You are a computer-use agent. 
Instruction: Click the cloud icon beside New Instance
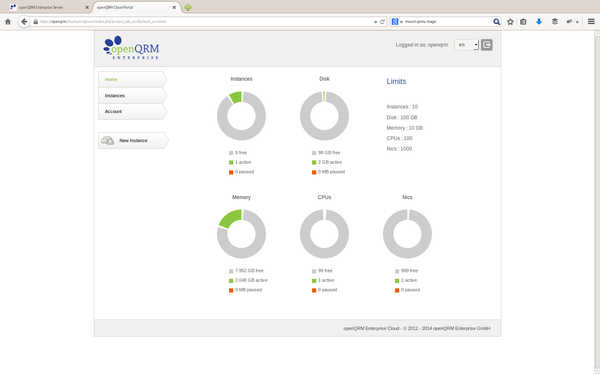point(108,140)
